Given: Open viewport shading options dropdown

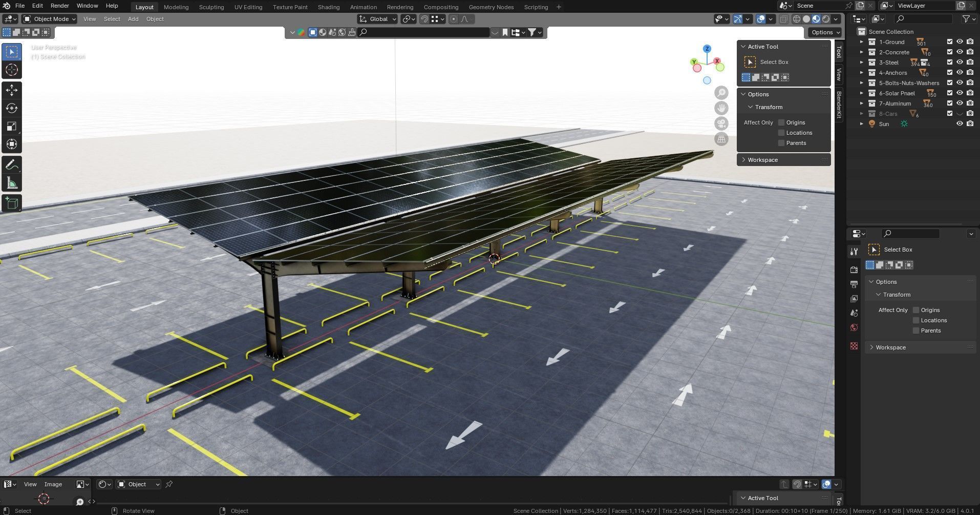Looking at the screenshot, I should [836, 19].
